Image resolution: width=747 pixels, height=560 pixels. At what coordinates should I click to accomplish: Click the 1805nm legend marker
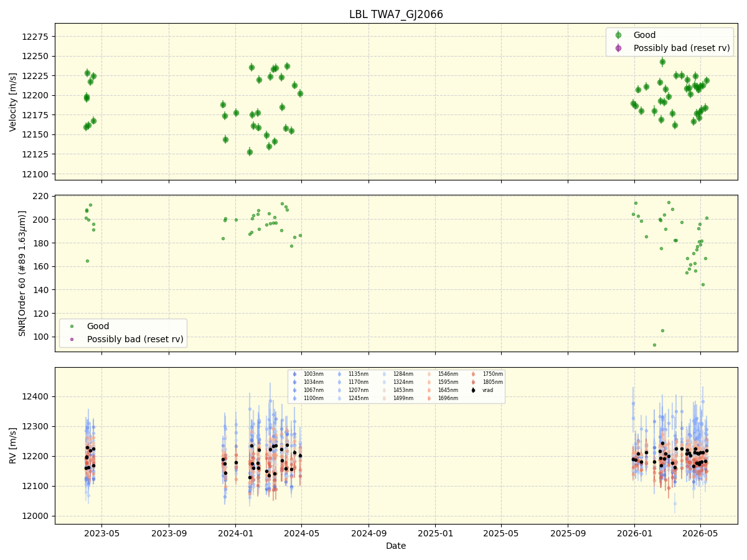473,382
